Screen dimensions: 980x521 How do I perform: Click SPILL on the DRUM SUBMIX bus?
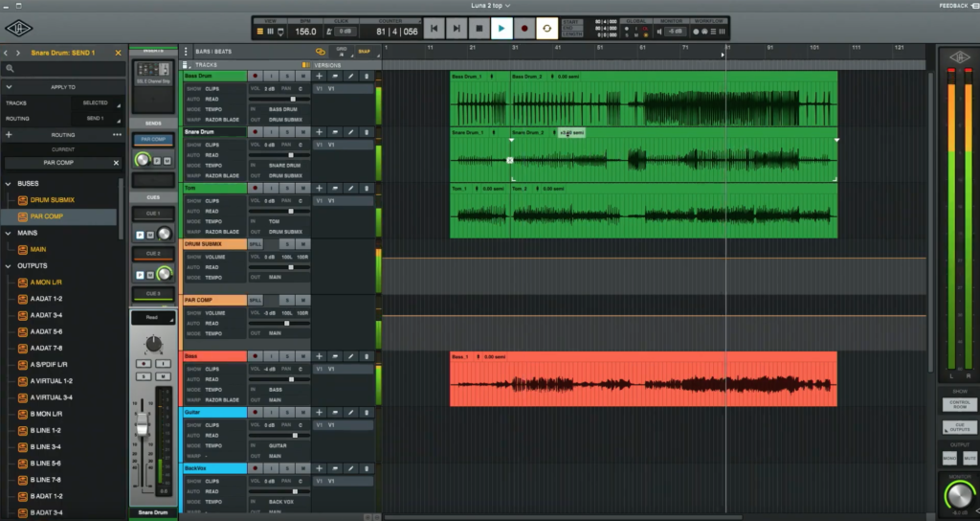coord(255,244)
